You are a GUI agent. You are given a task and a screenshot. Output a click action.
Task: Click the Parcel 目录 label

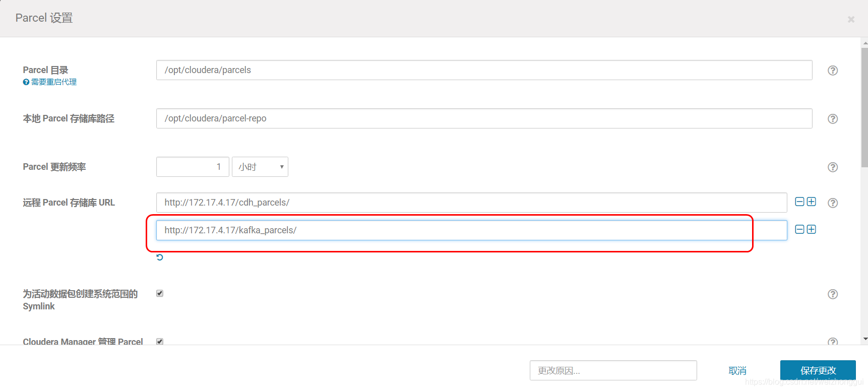coord(45,70)
